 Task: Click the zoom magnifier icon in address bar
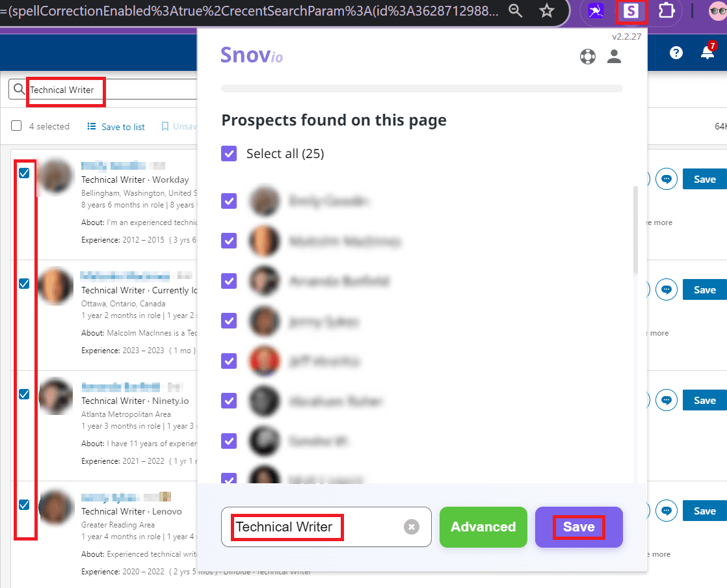pos(515,10)
